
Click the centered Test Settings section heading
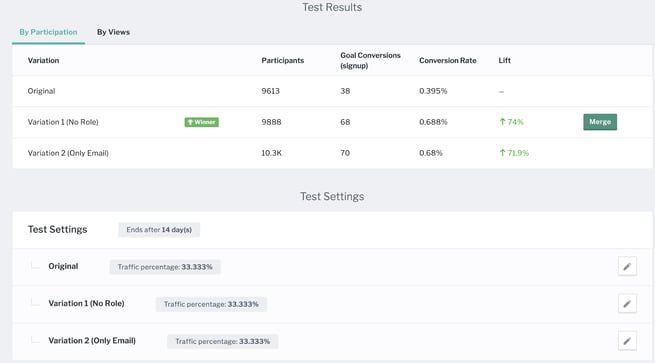coord(332,196)
